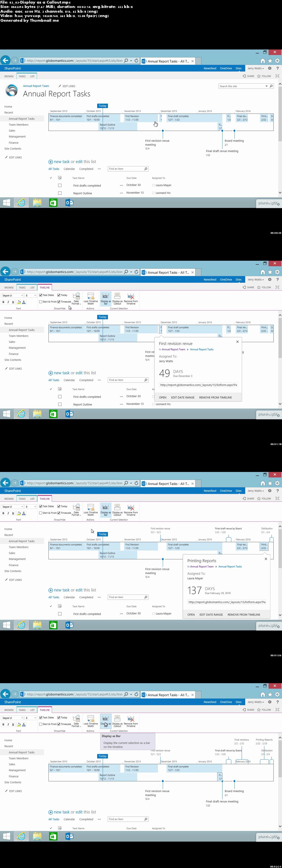The height and width of the screenshot is (868, 282).
Task: Click the help question mark in 00:00:40 frame
Action: coord(277,68)
